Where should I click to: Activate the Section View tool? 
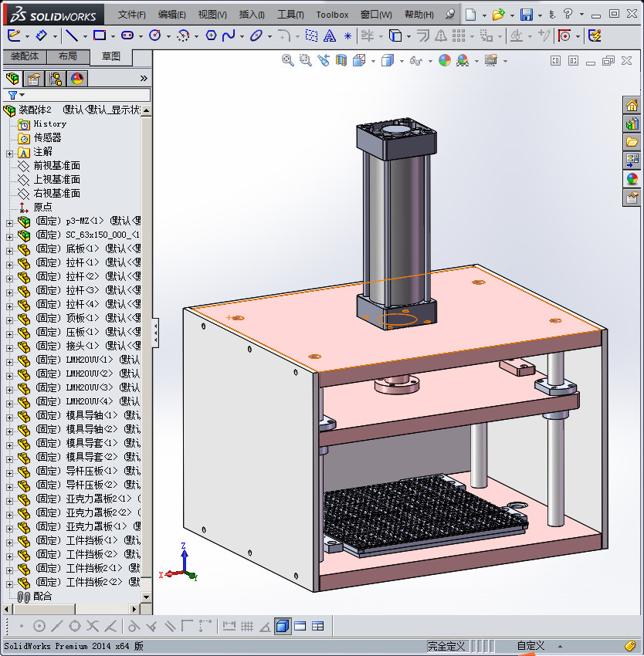click(x=341, y=60)
